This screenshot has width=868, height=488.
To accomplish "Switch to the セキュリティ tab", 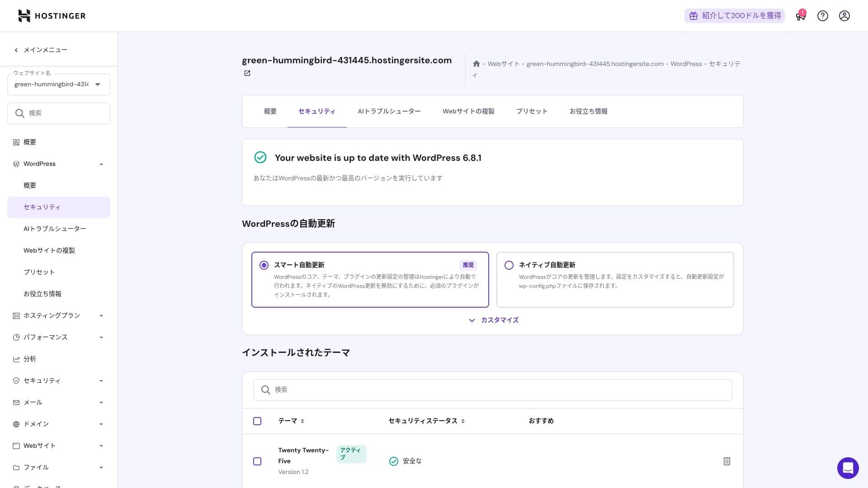I will [x=317, y=111].
